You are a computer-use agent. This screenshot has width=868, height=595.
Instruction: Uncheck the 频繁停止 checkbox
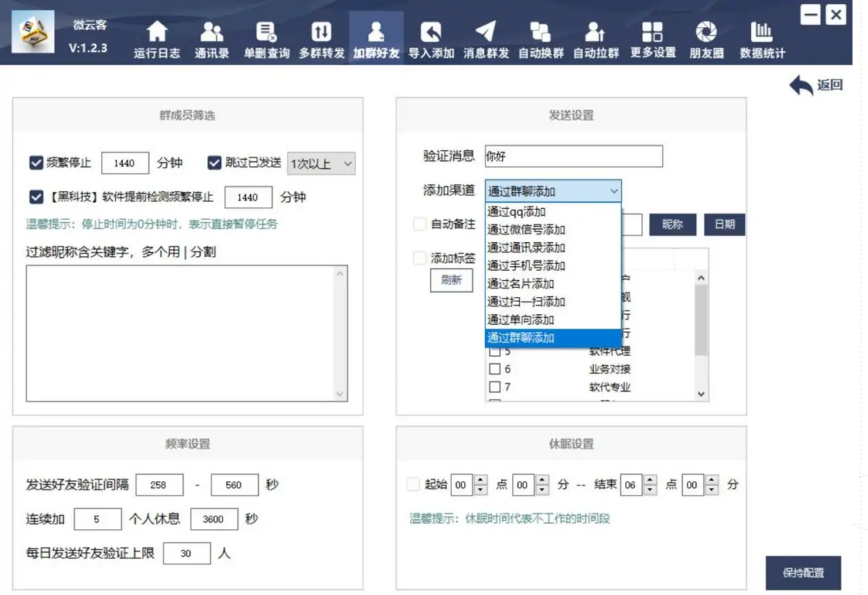(x=36, y=162)
